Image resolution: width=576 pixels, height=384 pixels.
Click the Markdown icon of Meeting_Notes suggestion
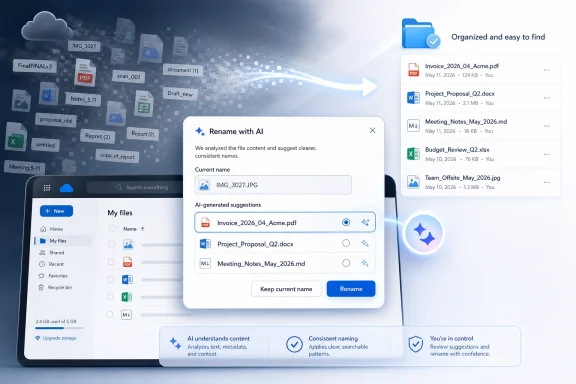(205, 263)
